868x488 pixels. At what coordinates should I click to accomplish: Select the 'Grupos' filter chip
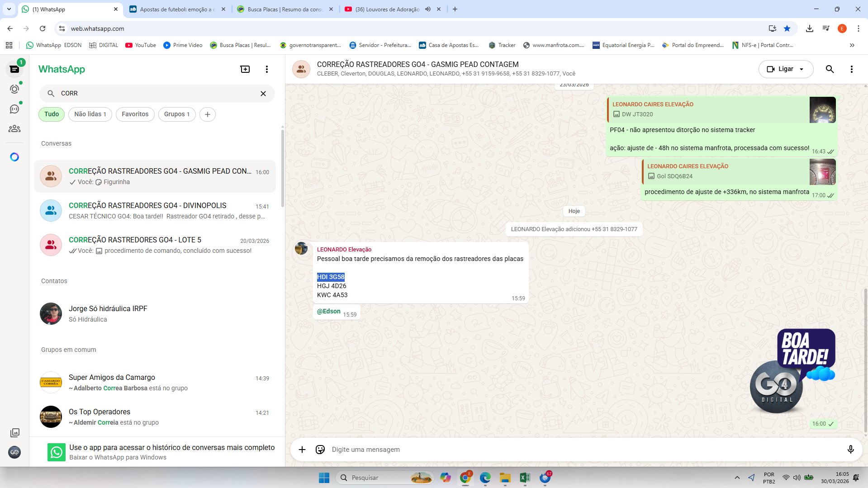click(176, 114)
